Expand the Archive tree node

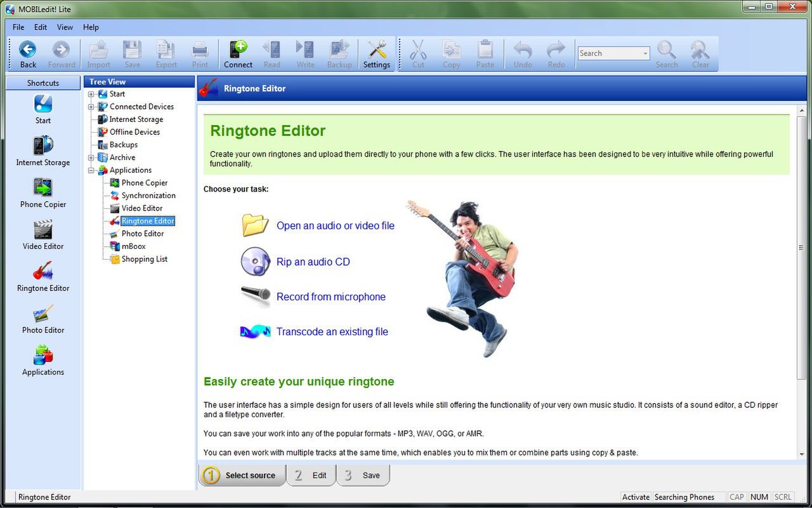pos(91,157)
